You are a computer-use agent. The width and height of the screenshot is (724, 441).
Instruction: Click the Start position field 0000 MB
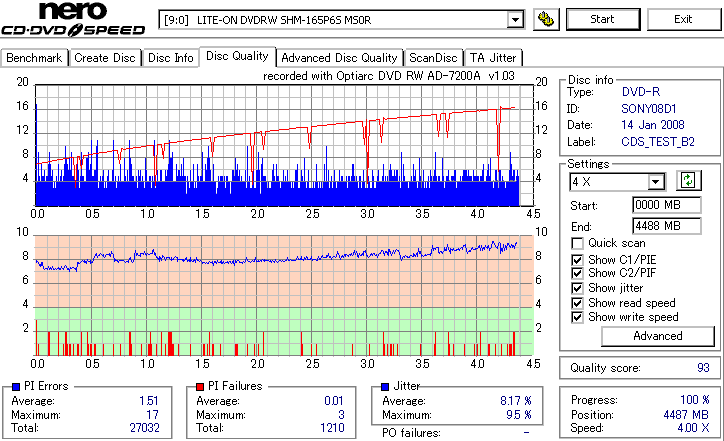coord(667,205)
